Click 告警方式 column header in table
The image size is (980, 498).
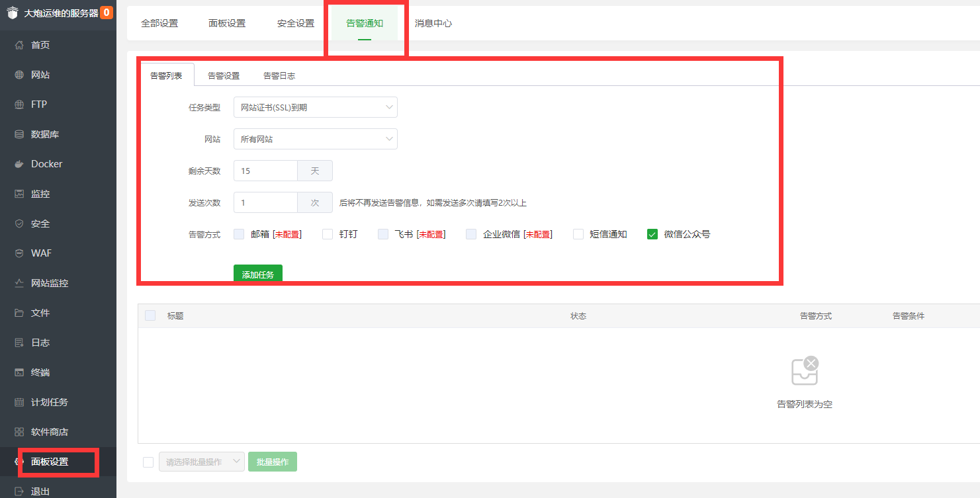click(x=816, y=316)
